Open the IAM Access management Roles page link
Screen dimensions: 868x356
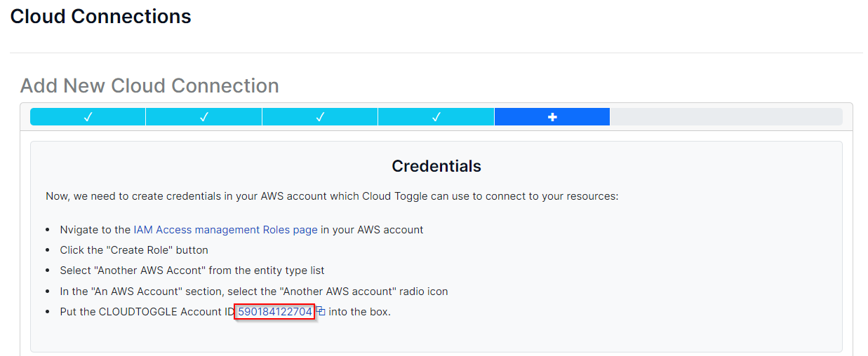point(225,230)
